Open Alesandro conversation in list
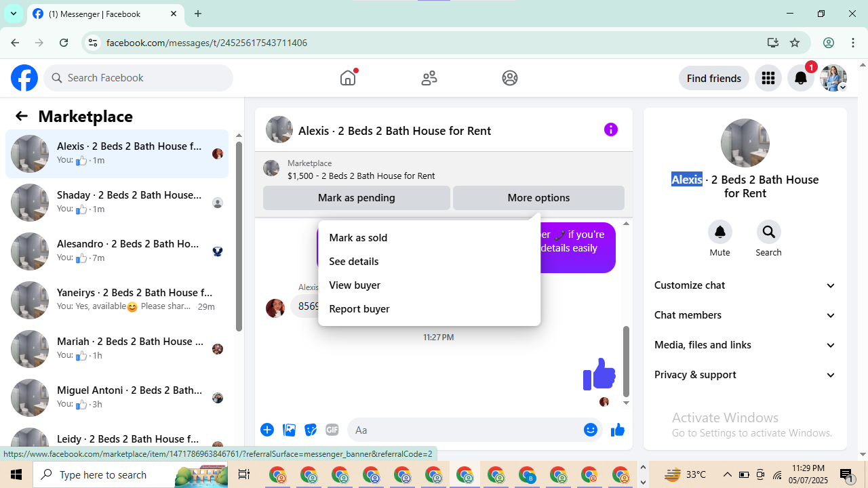 click(x=117, y=251)
